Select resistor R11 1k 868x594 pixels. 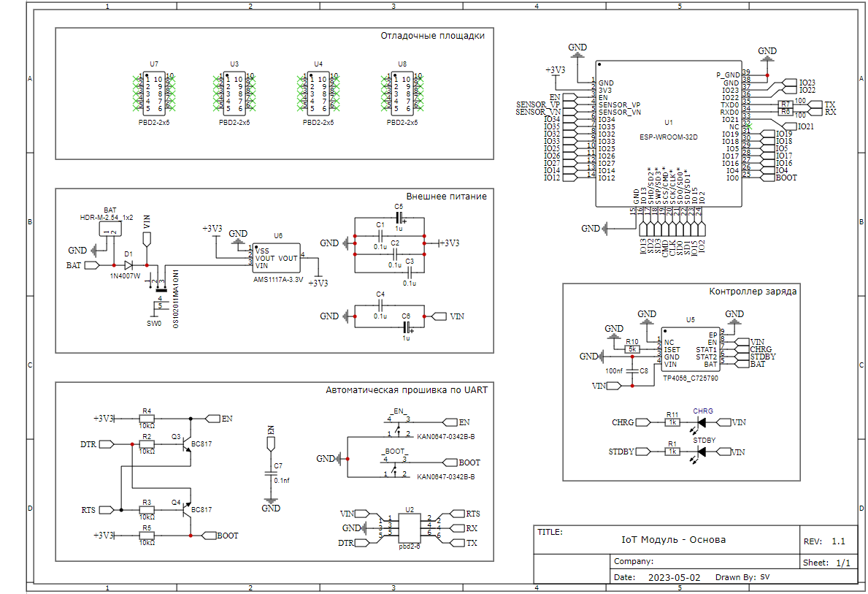tap(672, 422)
